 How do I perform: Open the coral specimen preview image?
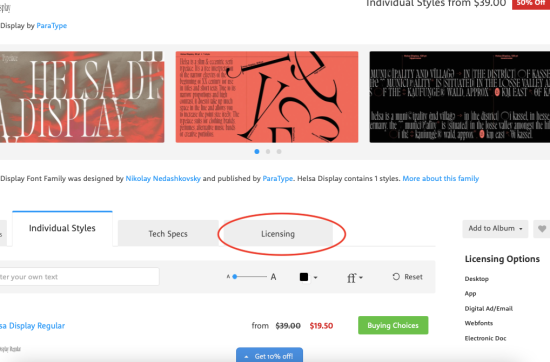pos(267,97)
